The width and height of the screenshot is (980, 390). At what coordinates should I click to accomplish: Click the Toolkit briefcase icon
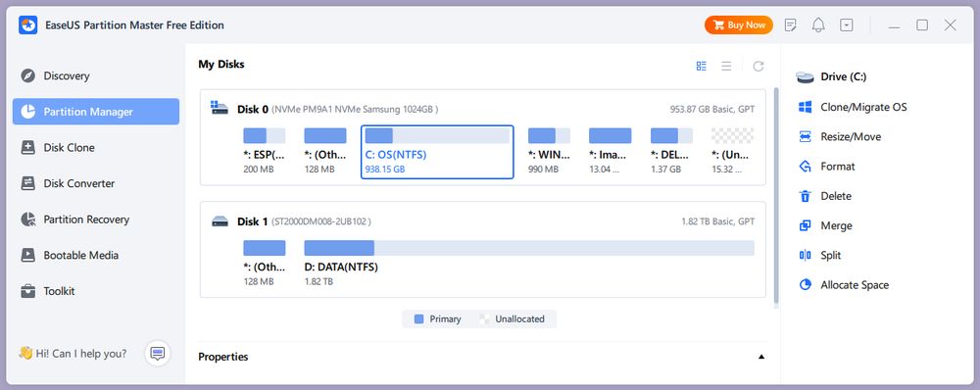click(28, 291)
